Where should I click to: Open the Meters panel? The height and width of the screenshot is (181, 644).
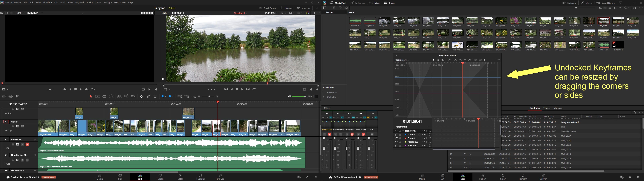pos(286,8)
